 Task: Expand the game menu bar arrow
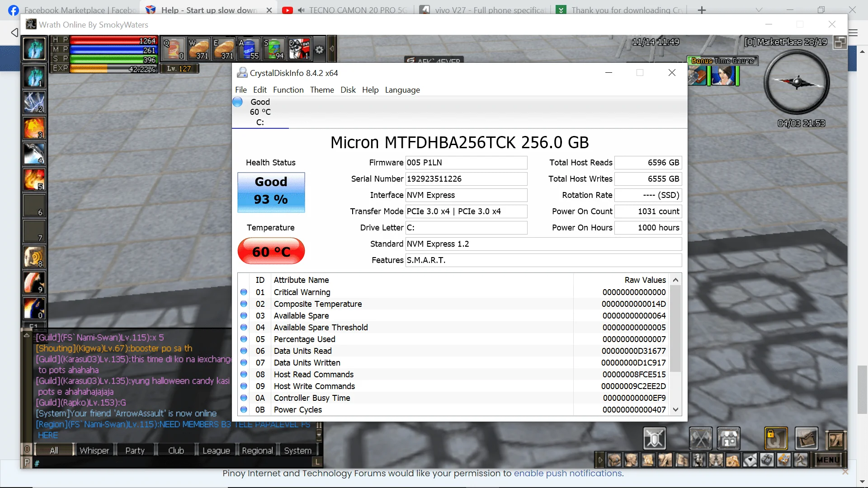600,460
